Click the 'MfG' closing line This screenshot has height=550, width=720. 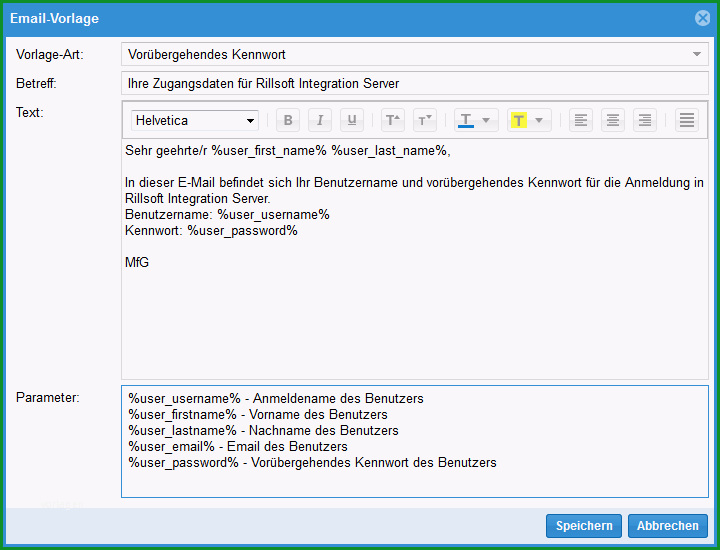click(137, 263)
